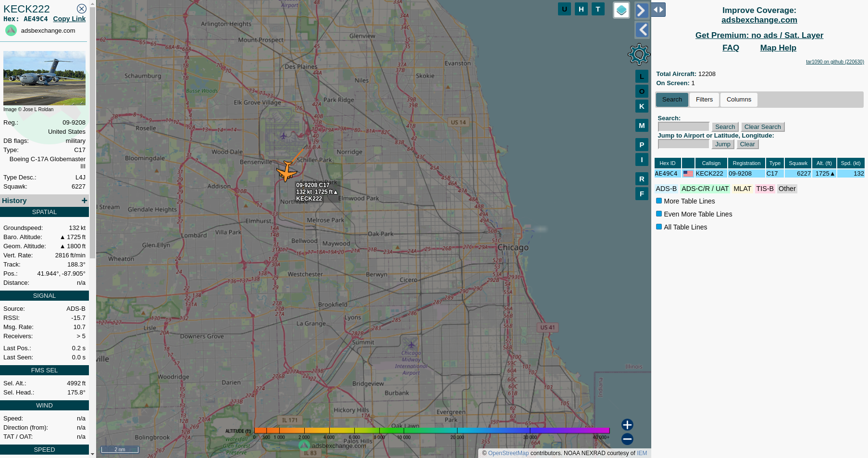Toggle the MLAT source filter
Viewport: 868px width, 458px height.
[x=742, y=189]
